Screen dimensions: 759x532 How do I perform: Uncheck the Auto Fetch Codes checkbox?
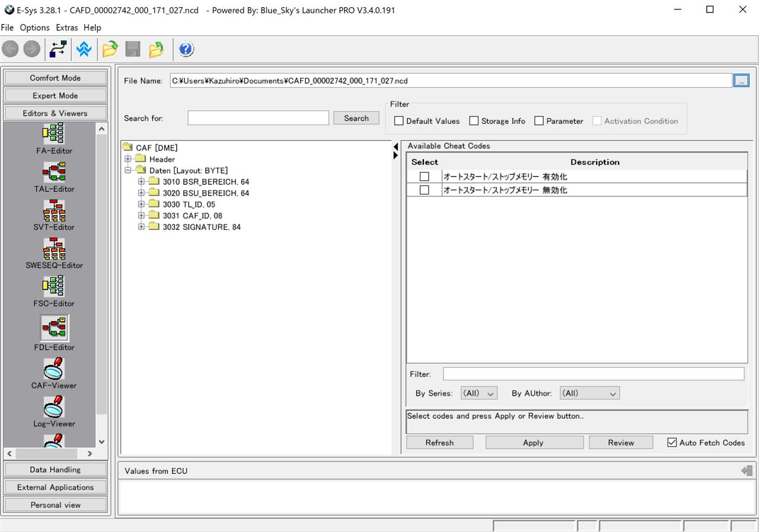672,443
